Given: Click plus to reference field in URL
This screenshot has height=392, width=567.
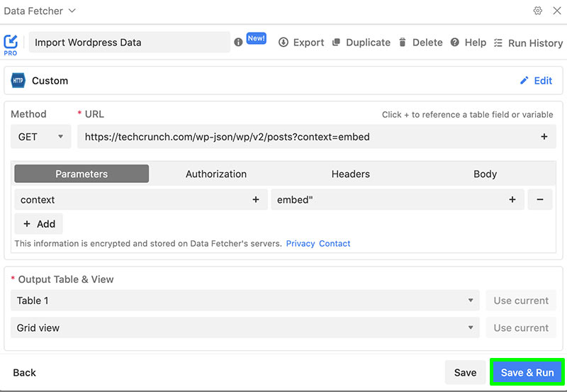Looking at the screenshot, I should tap(544, 137).
